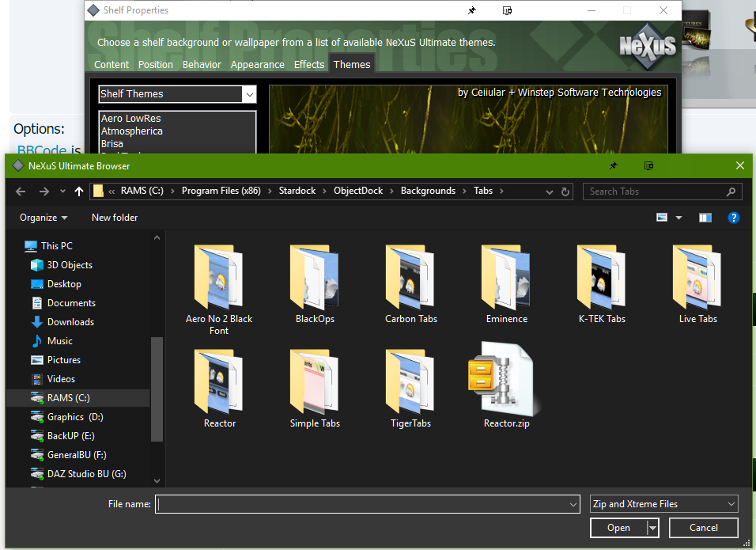Screen dimensions: 756x550
Task: Switch to the Appearance tab
Action: click(x=257, y=65)
